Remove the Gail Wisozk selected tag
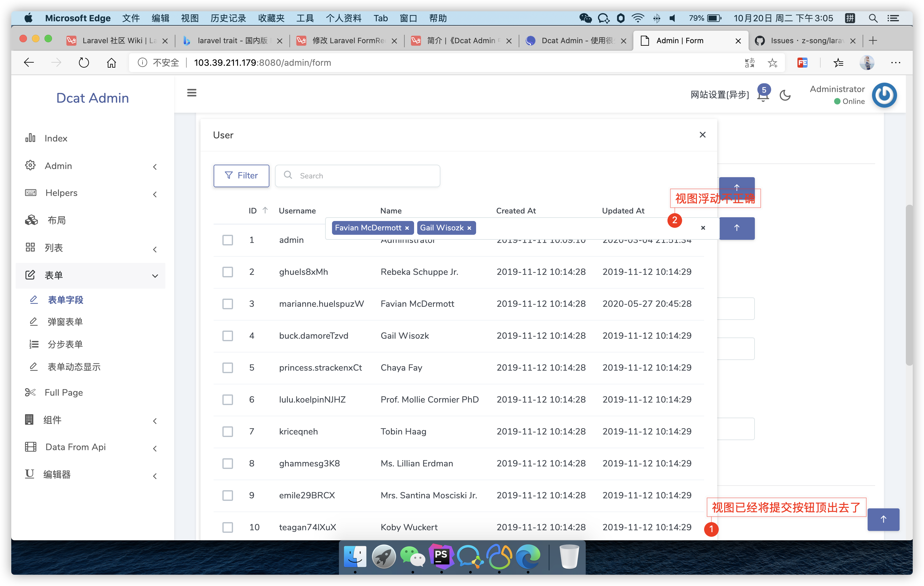The width and height of the screenshot is (924, 586). (x=469, y=228)
